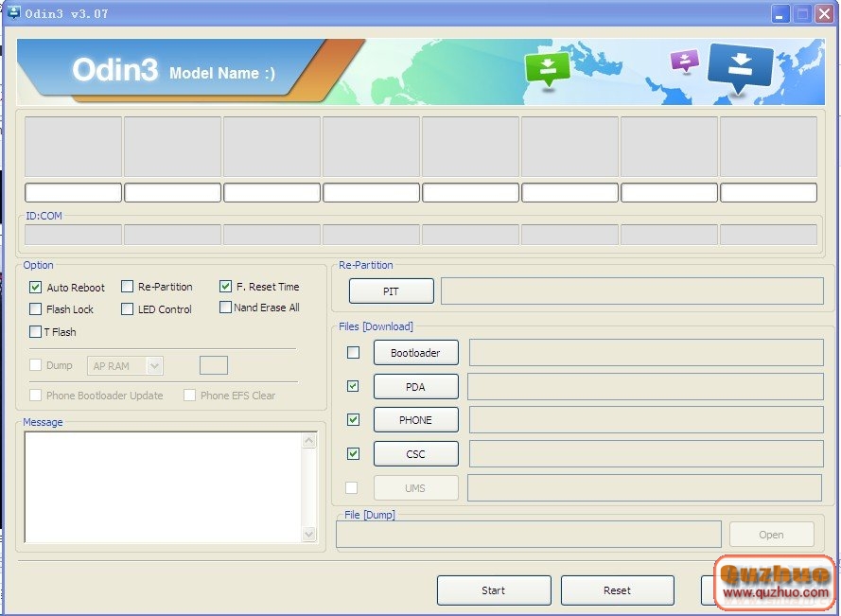Click the Phone EFS Clear checkbox
Viewport: 841px width, 616px height.
tap(189, 395)
